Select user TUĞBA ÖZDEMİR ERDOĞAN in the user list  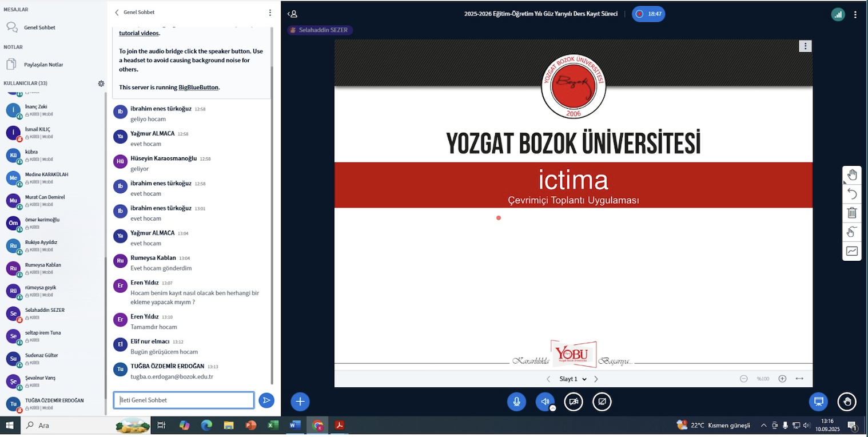53,404
